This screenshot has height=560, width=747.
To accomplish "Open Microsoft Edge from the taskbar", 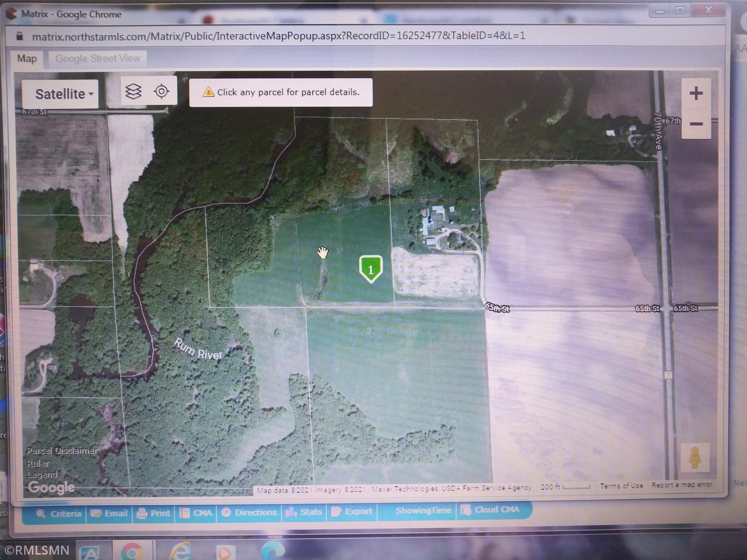I will [x=273, y=551].
